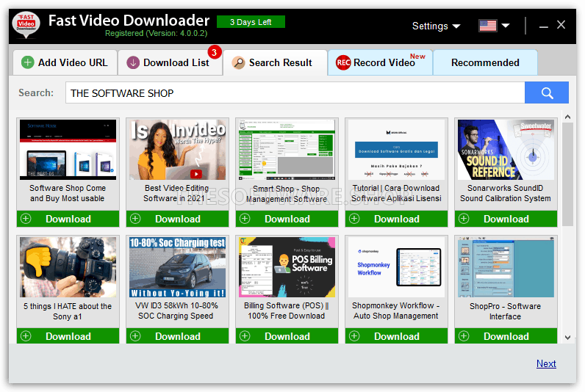Click the purple download arrow icon on Download List

[133, 62]
